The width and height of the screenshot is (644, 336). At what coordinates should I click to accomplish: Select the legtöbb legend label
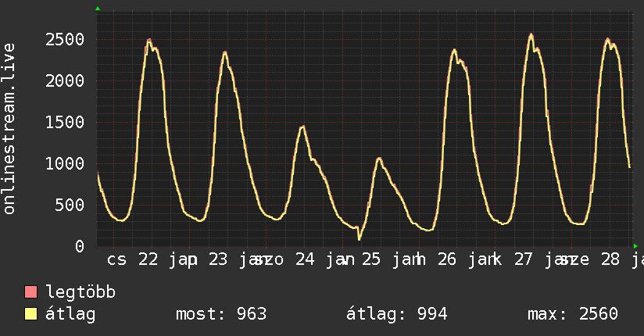coord(80,292)
